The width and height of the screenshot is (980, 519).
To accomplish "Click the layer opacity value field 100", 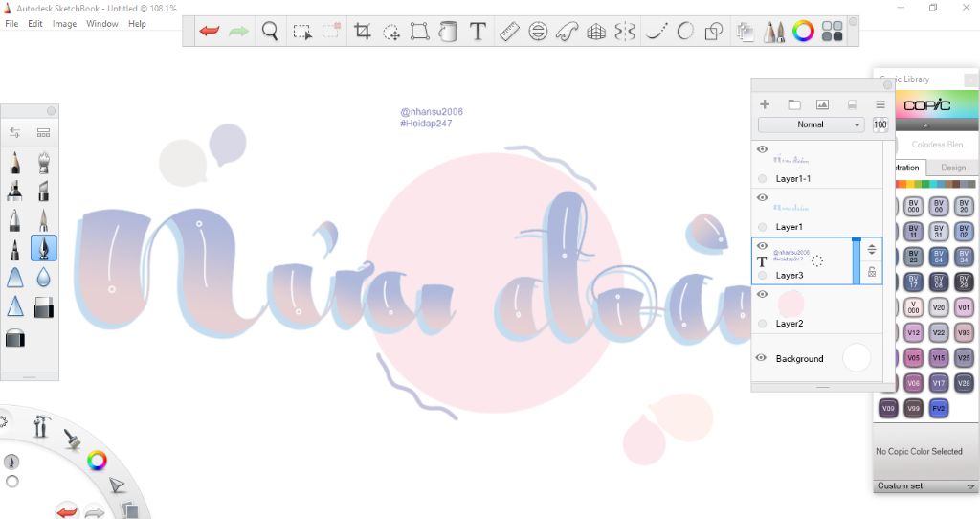I will point(880,124).
